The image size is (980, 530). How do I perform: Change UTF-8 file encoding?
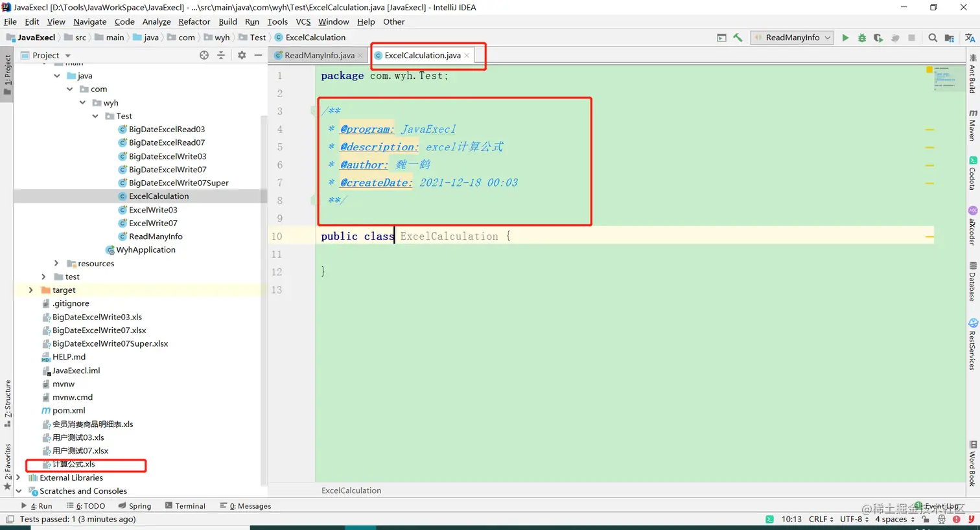(x=854, y=519)
